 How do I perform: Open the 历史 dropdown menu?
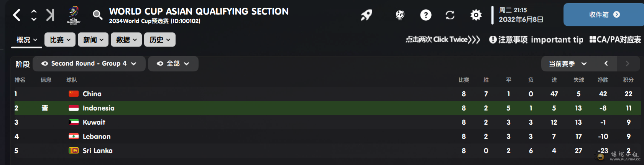(x=159, y=40)
